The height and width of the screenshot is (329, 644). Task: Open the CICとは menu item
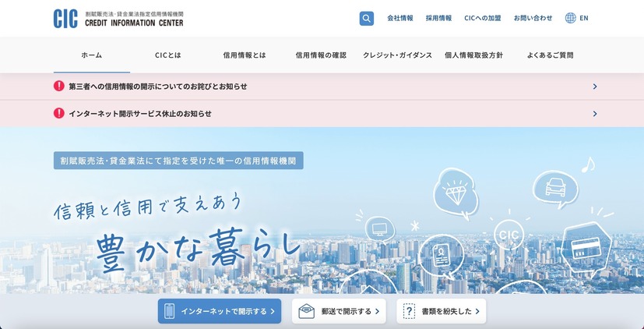click(x=167, y=55)
